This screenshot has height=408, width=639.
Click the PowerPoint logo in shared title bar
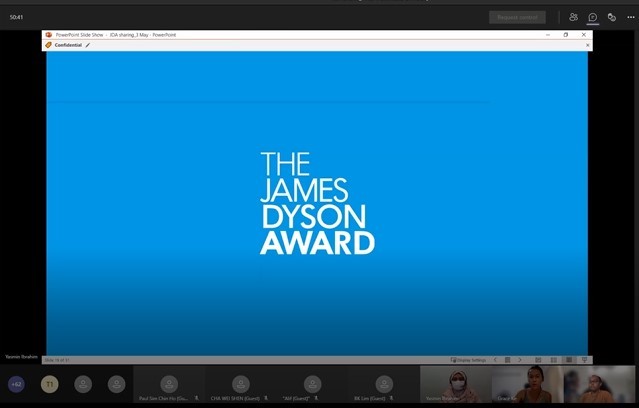[x=49, y=35]
